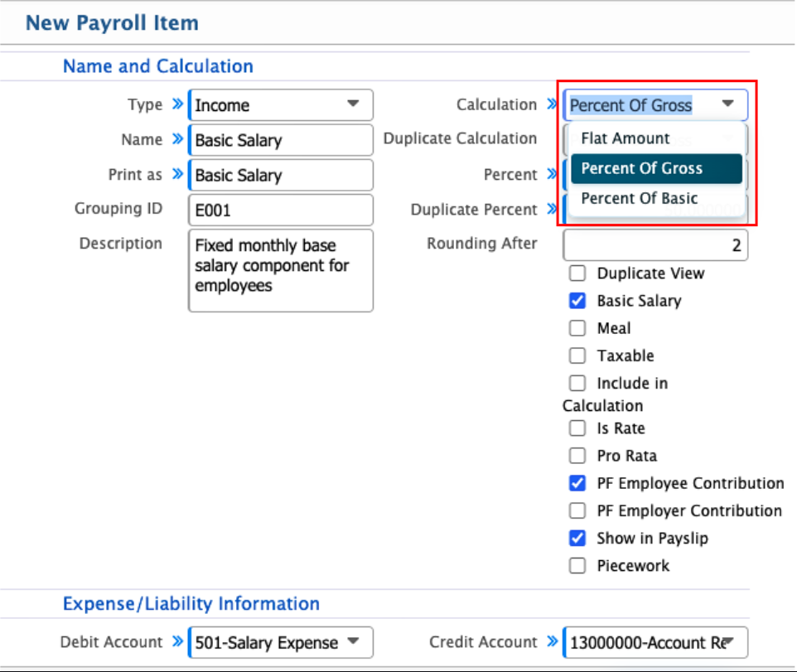Click the double-chevron icon beside Name
This screenshot has width=797, height=672.
(x=177, y=139)
